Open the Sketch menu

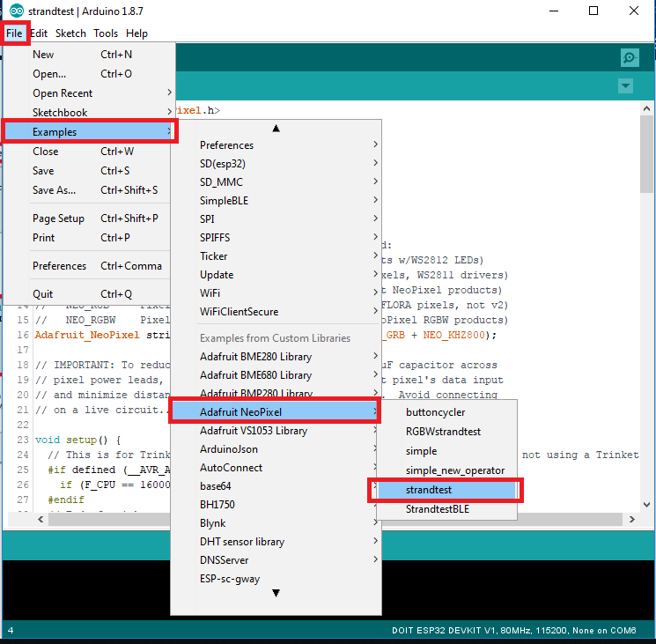[70, 33]
